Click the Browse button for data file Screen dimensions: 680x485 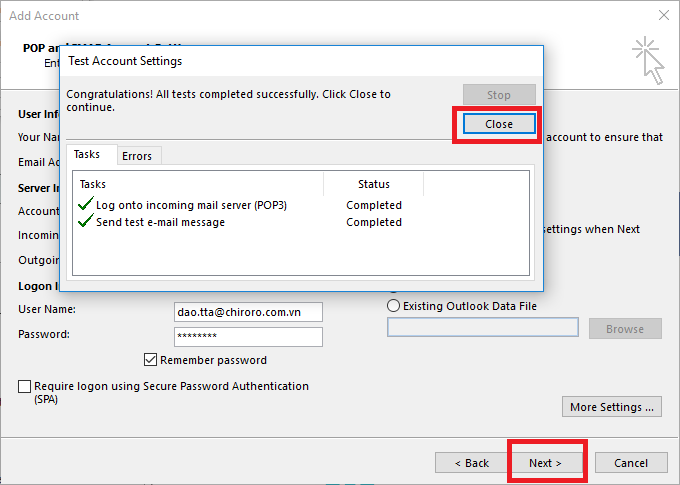point(624,328)
